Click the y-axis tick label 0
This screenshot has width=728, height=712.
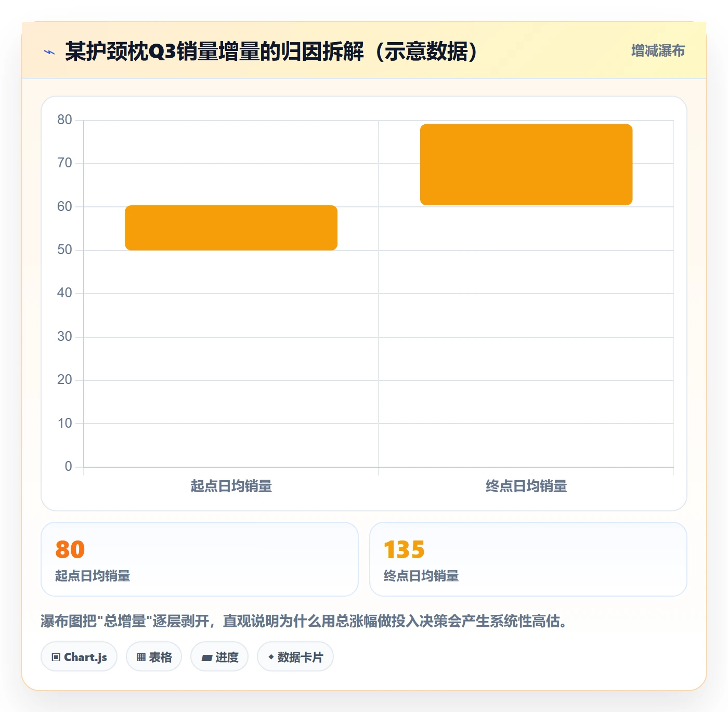click(68, 467)
